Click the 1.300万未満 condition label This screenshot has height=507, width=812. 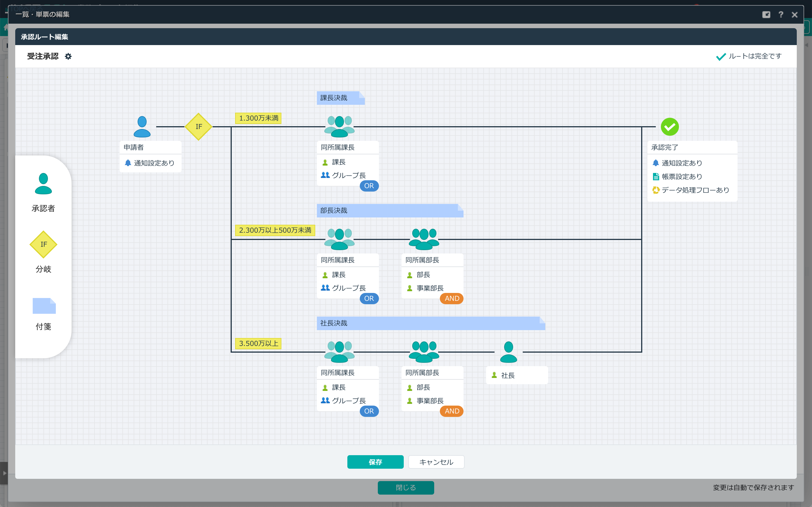[x=258, y=118]
